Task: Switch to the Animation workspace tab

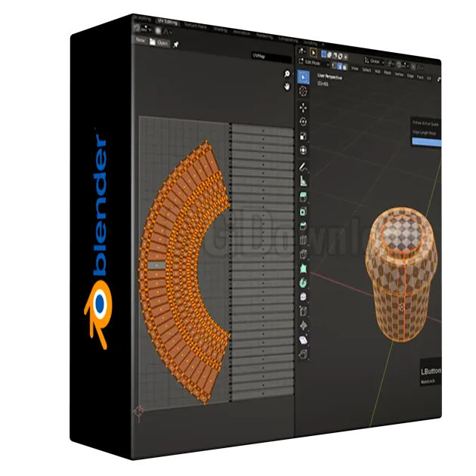Action: (x=241, y=32)
